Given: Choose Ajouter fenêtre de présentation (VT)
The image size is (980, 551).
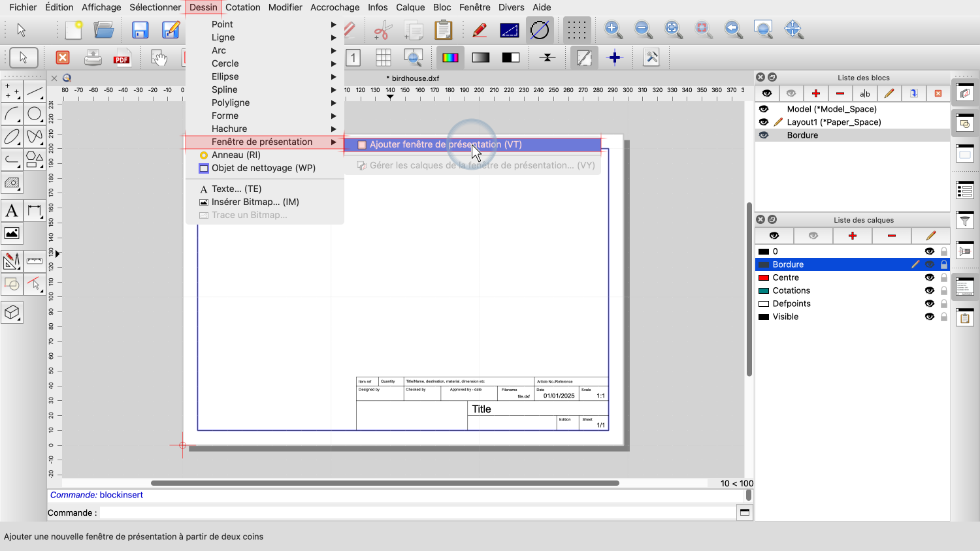Looking at the screenshot, I should (446, 144).
